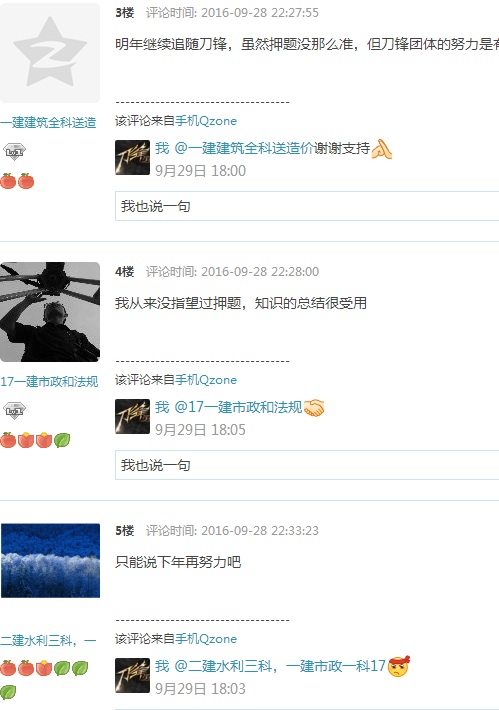This screenshot has width=499, height=710.
Task: Open the profile of 一建建筑全科送造
Action: tap(48, 122)
